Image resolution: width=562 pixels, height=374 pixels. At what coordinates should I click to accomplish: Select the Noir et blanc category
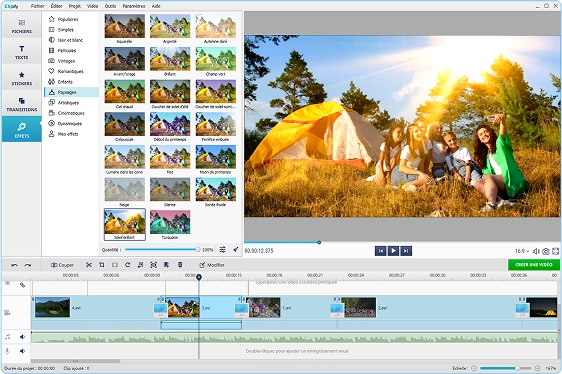click(71, 40)
